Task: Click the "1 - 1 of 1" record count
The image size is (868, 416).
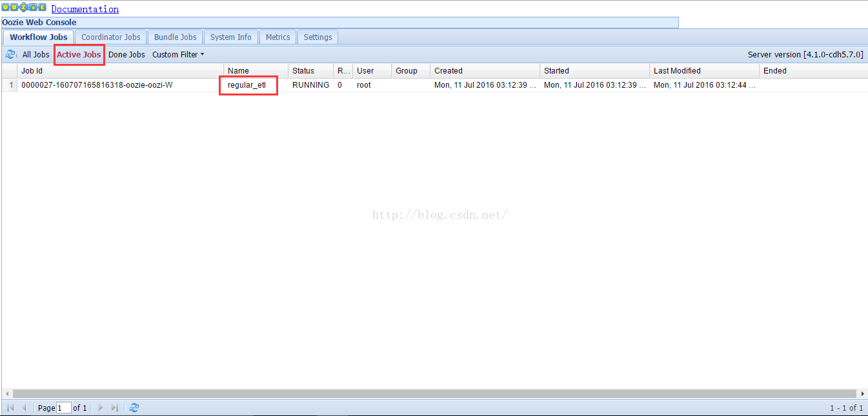Action: (847, 408)
